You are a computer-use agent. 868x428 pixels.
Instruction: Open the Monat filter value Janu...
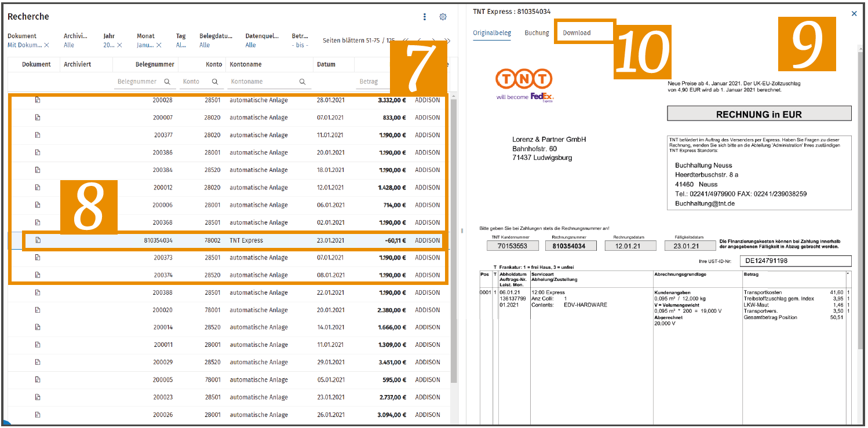[x=145, y=45]
